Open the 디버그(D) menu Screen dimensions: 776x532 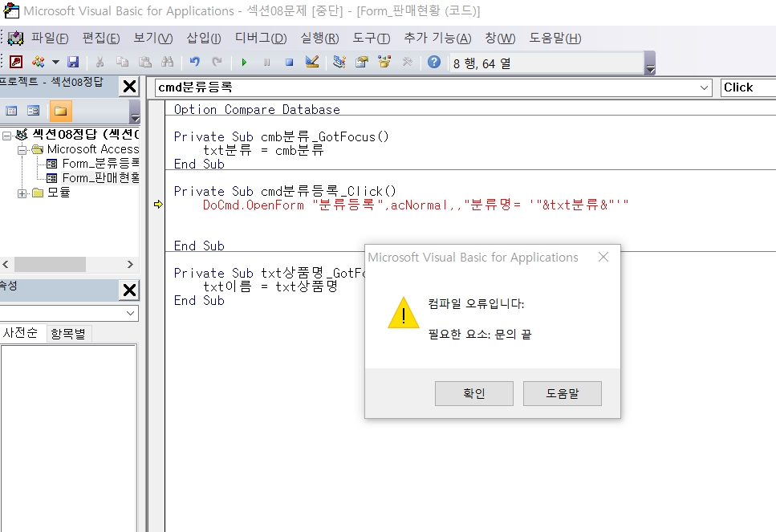pos(261,38)
